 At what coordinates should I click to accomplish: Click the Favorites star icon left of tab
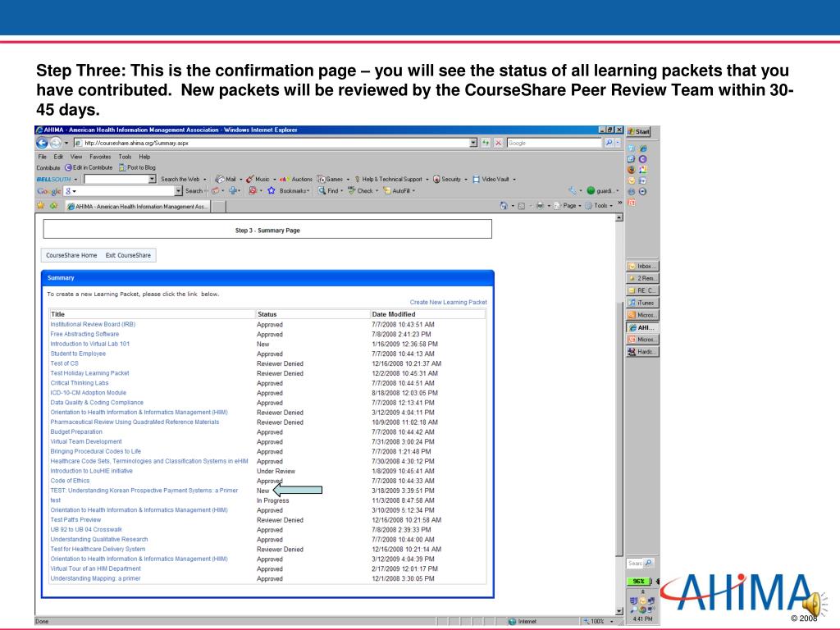tap(41, 206)
